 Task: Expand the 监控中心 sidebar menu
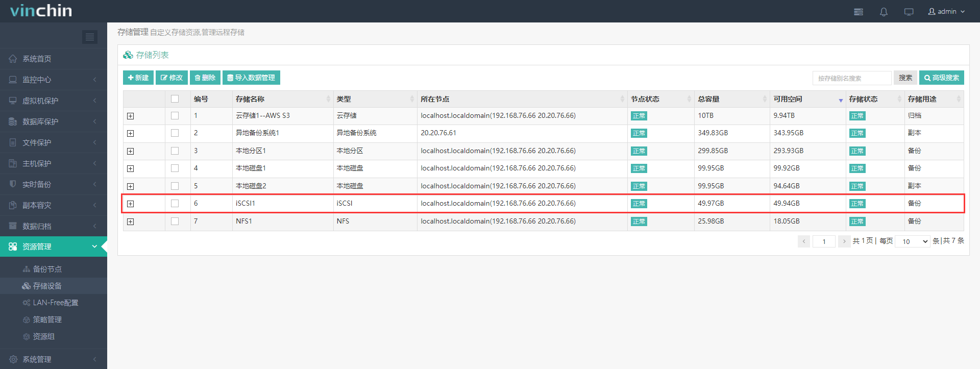tap(54, 80)
